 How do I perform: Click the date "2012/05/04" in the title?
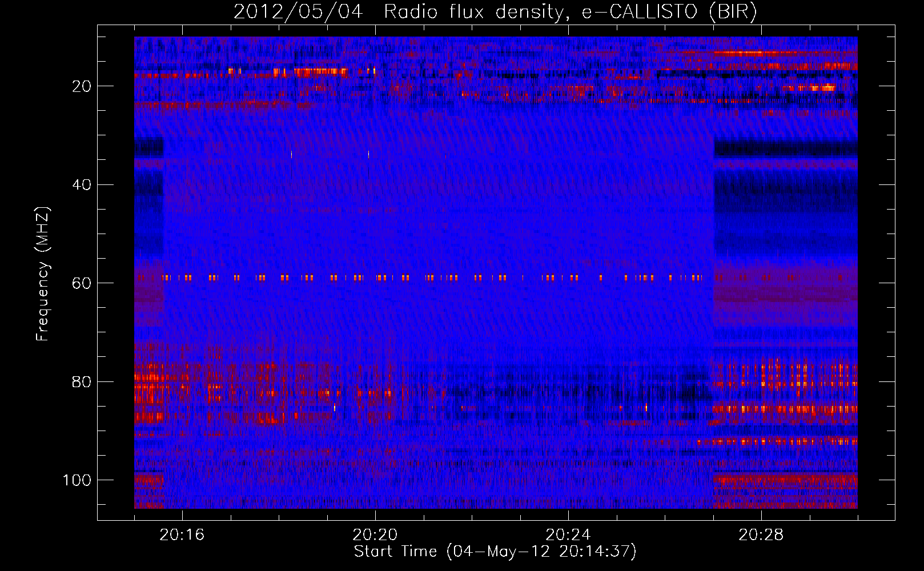[x=298, y=12]
